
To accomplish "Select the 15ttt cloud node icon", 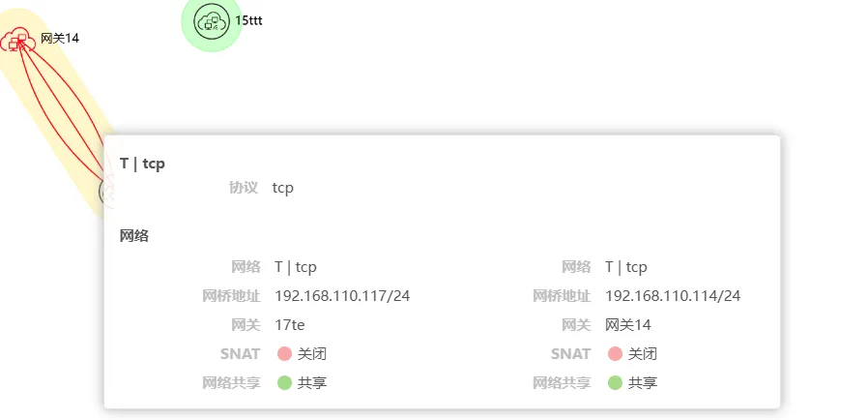I will point(212,21).
